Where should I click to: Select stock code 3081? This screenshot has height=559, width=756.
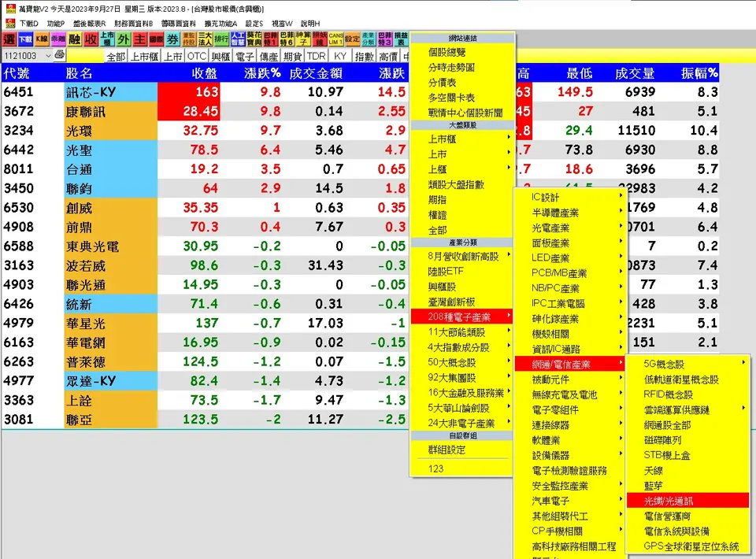19,420
